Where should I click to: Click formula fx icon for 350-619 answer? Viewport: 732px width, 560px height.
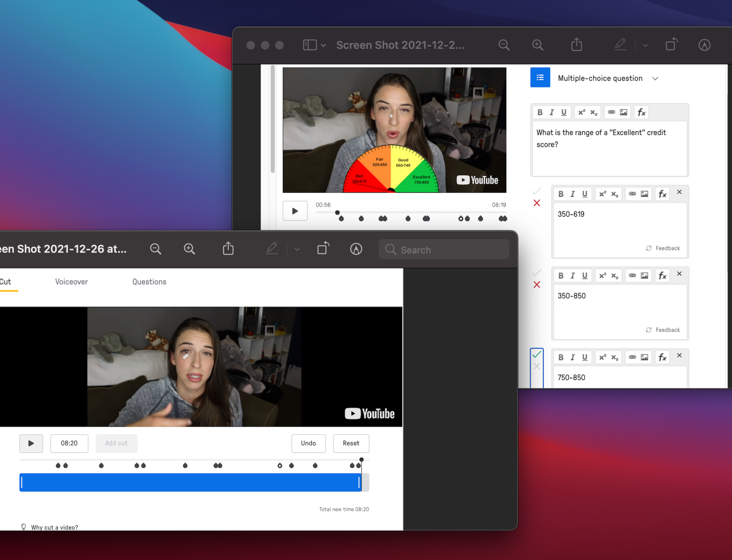pos(662,194)
